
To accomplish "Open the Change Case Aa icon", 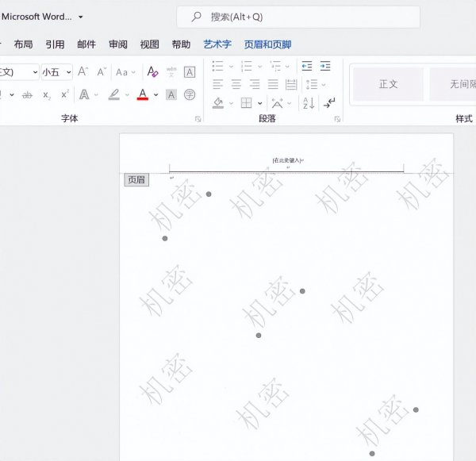I will [x=121, y=72].
